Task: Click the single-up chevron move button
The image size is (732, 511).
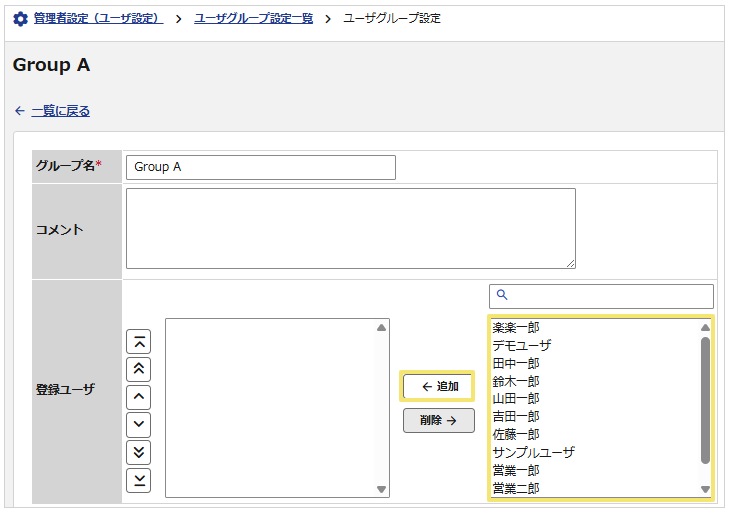Action: pyautogui.click(x=139, y=397)
